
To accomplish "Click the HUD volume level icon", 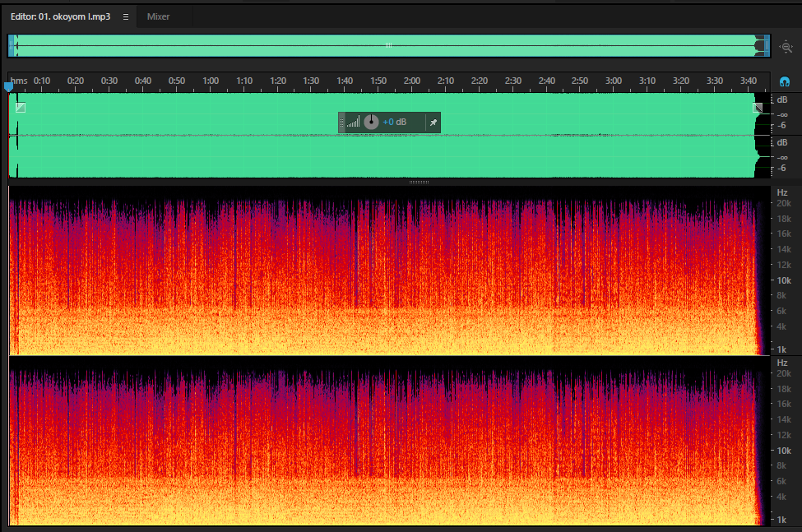I will coord(353,123).
